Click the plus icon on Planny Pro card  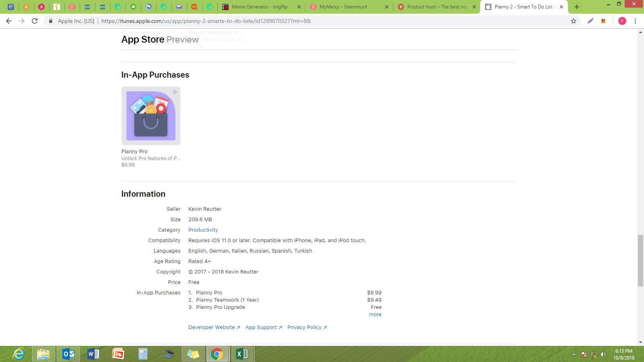175,92
